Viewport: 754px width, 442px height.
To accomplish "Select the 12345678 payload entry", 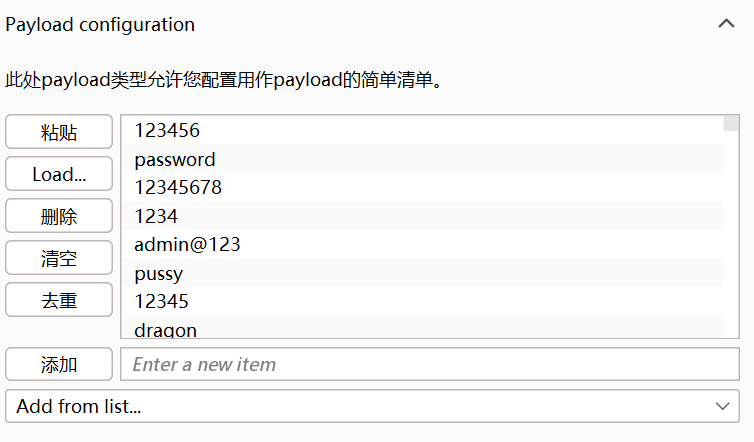I will point(422,187).
